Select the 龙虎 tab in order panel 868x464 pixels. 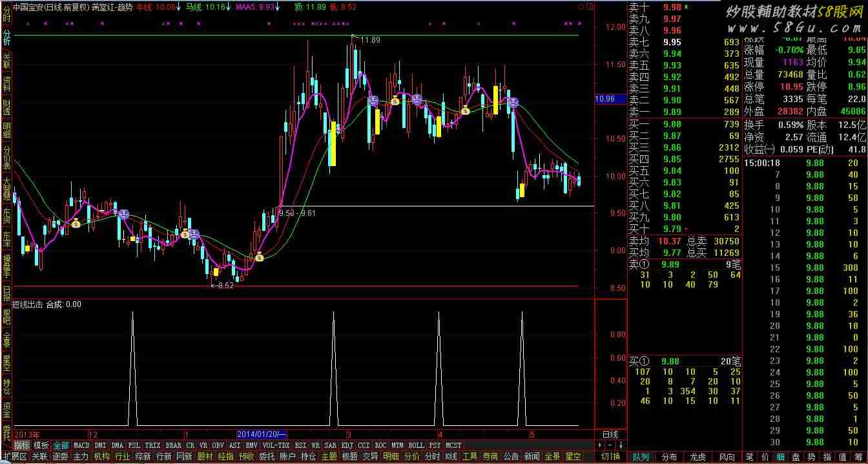point(698,456)
